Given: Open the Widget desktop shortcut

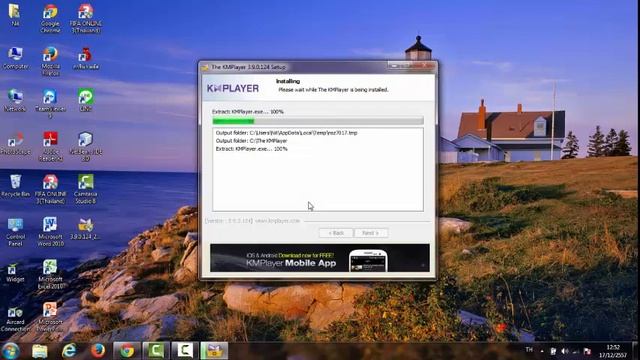Looking at the screenshot, I should point(15,272).
